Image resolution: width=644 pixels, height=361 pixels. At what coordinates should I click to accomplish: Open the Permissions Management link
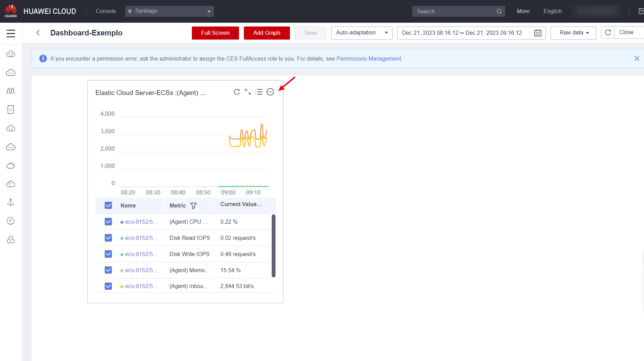point(368,59)
